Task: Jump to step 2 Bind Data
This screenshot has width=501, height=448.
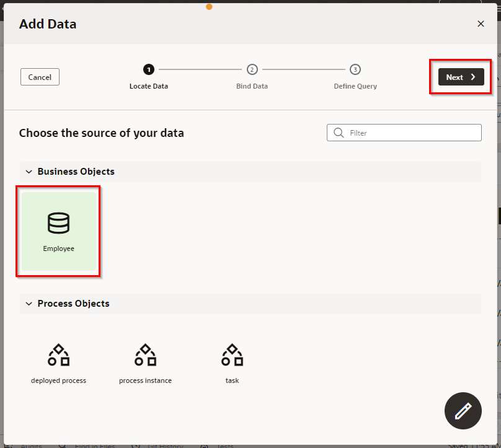Action: click(252, 70)
